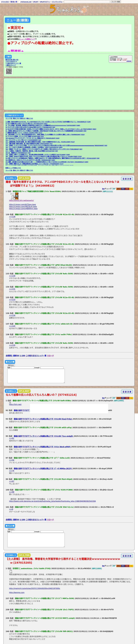Open 5channel_net menu link
The image size is (138, 644).
[x=26, y=2]
